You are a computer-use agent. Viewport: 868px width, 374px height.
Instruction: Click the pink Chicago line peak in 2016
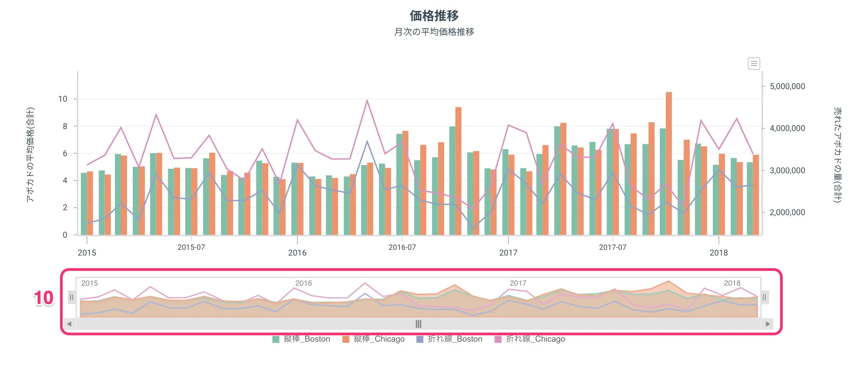pos(367,101)
